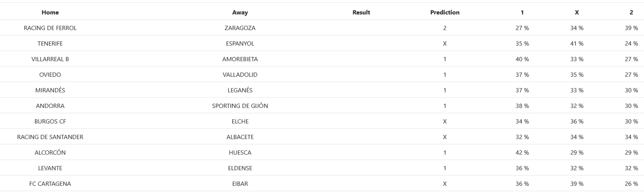The width and height of the screenshot is (644, 193).
Task: Select the Result column header
Action: pos(361,12)
